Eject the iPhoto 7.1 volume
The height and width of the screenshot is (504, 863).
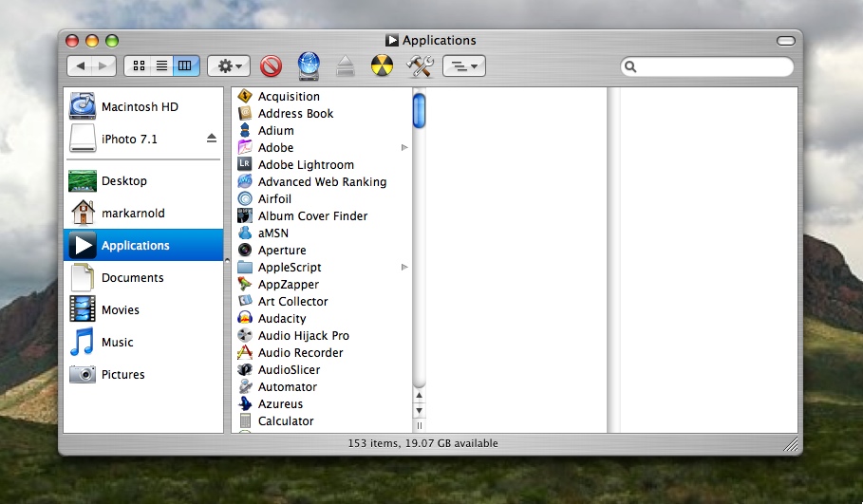coord(212,139)
